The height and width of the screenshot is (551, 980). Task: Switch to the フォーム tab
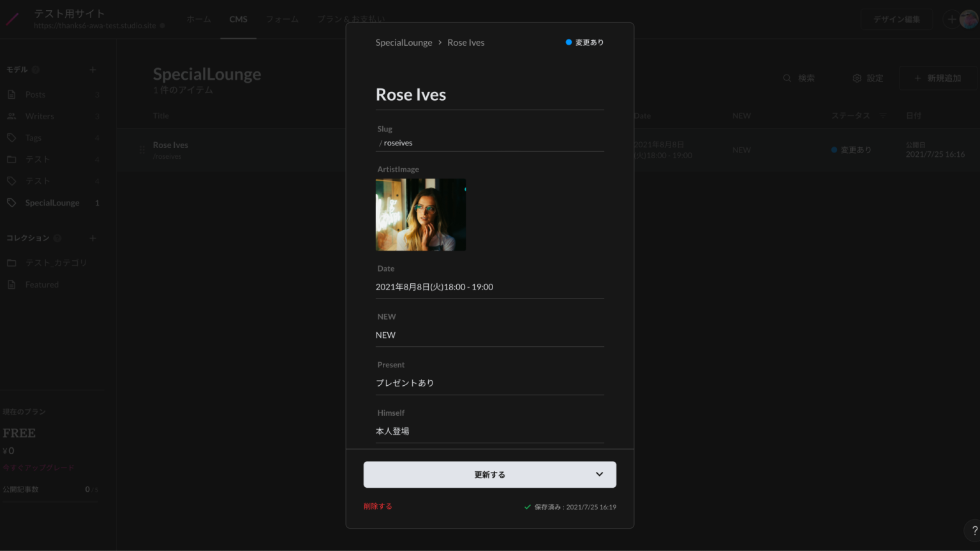tap(282, 19)
